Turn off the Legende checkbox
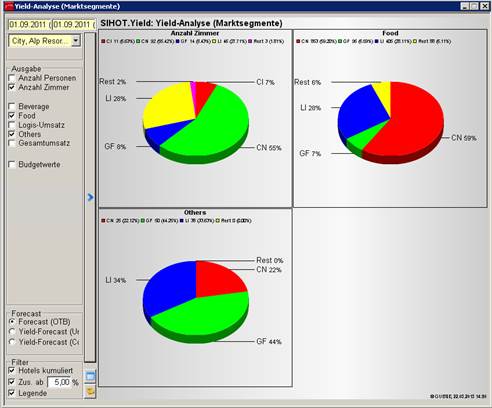The image size is (492, 408). [x=12, y=393]
